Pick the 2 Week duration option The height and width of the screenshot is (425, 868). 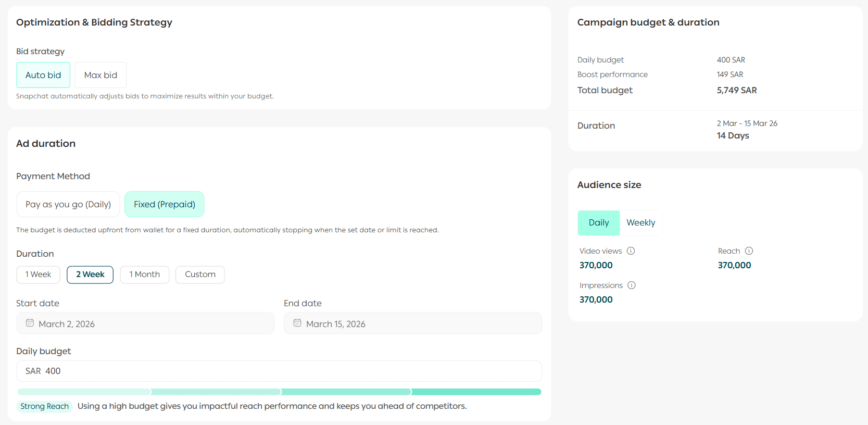90,274
